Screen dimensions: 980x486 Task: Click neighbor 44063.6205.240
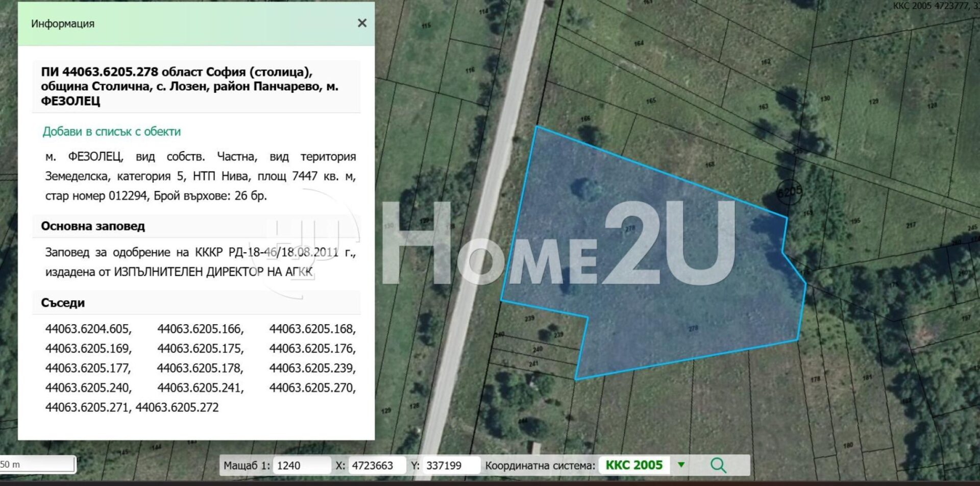pyautogui.click(x=88, y=387)
